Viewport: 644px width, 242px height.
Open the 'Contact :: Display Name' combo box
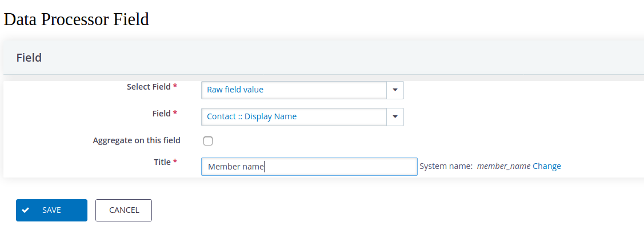click(302, 117)
